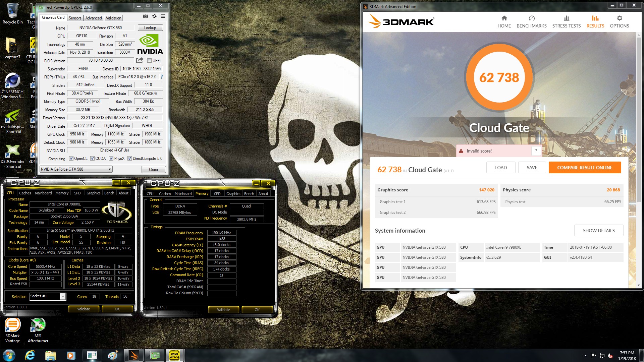Click the Core Speed value 5603.4 MHz

click(45, 266)
